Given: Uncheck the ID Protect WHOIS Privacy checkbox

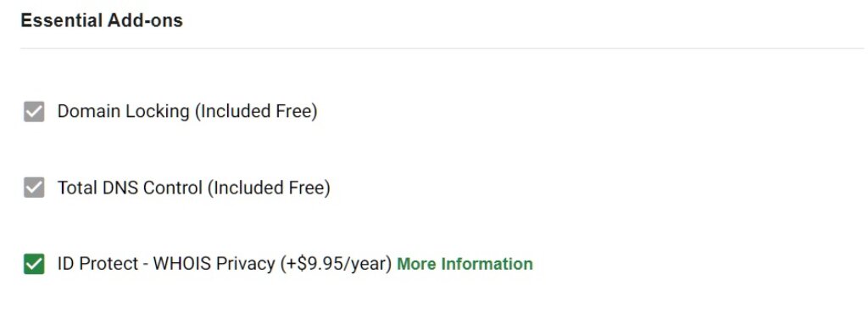Looking at the screenshot, I should coord(34,264).
